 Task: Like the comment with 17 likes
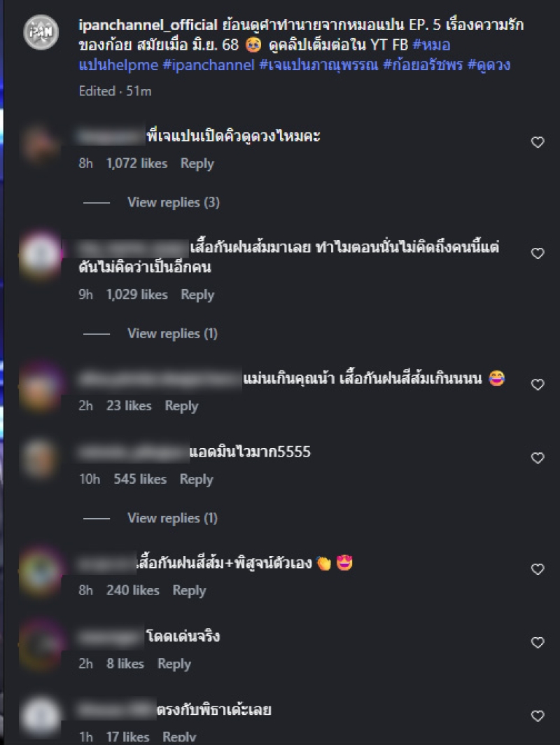coord(537,716)
